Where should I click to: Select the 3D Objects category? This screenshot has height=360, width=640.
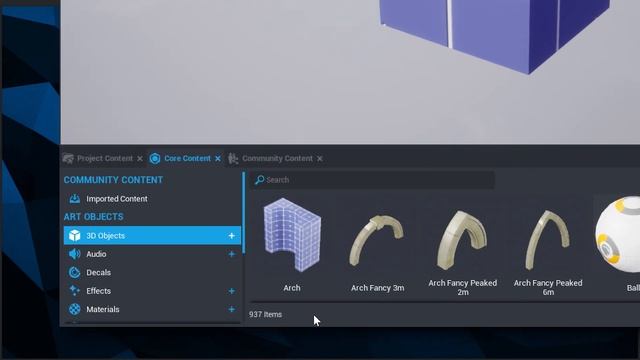[152, 236]
